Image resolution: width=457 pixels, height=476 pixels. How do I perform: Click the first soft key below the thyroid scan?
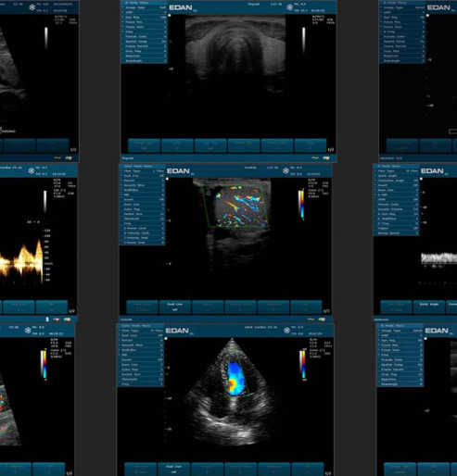click(144, 145)
